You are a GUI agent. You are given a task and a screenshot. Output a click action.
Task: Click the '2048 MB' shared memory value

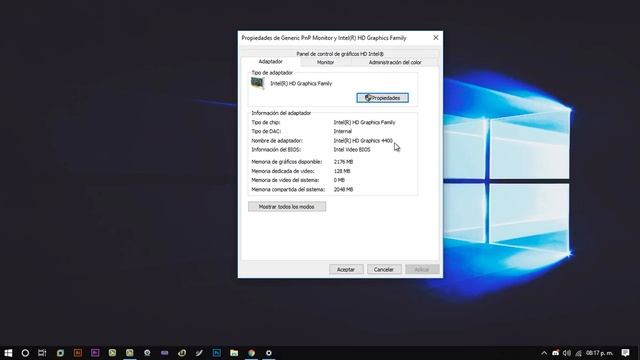pos(343,190)
